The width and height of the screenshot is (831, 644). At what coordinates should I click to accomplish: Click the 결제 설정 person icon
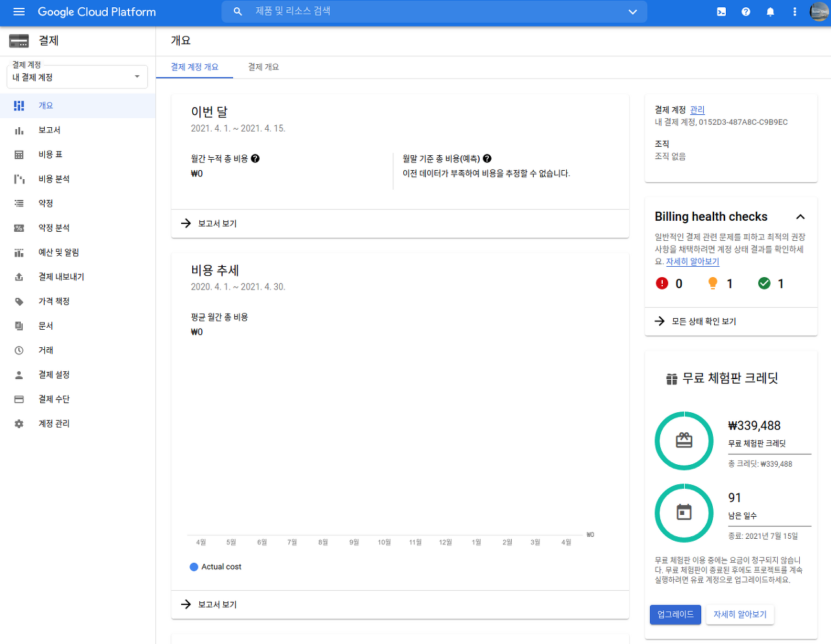[19, 375]
